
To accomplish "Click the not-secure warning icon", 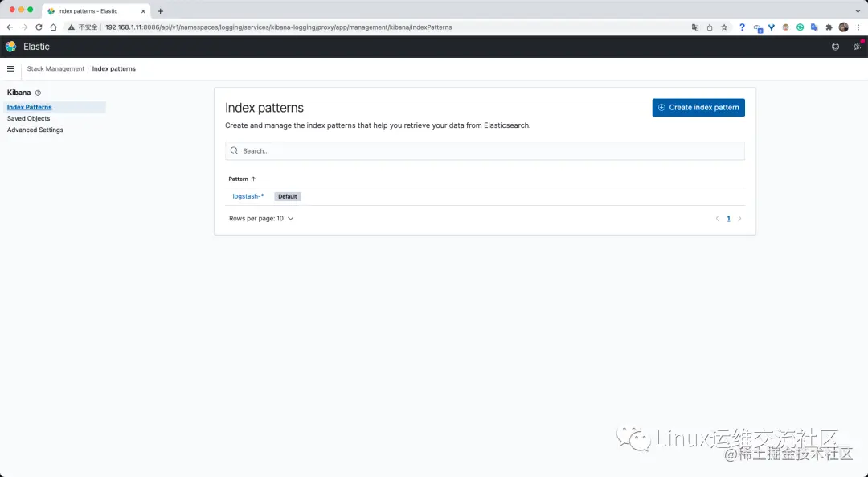I will [72, 27].
